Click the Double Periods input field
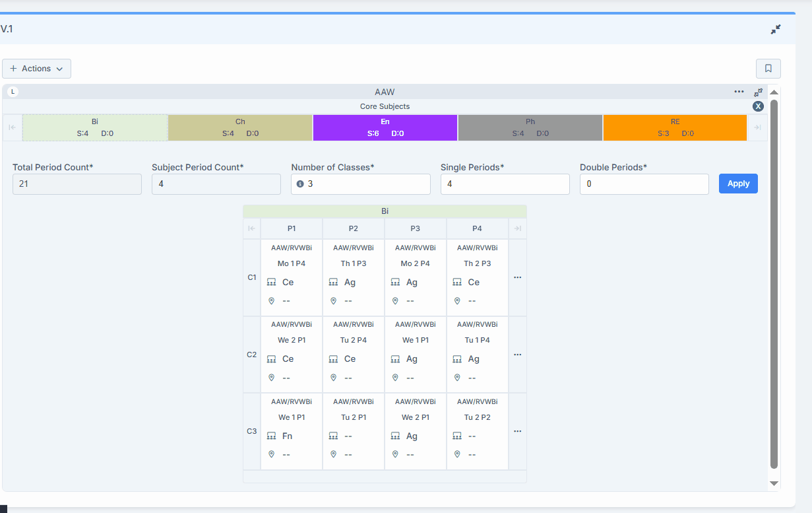812x513 pixels. (644, 184)
